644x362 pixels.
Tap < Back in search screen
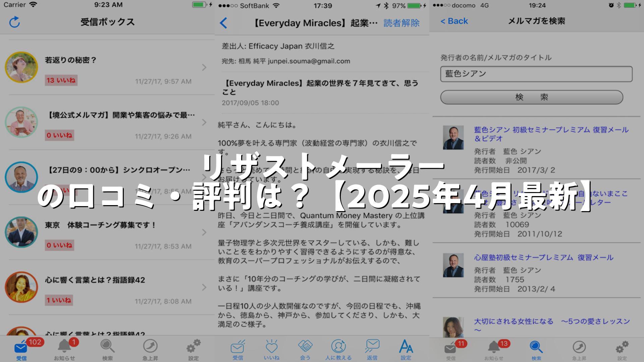tap(454, 21)
